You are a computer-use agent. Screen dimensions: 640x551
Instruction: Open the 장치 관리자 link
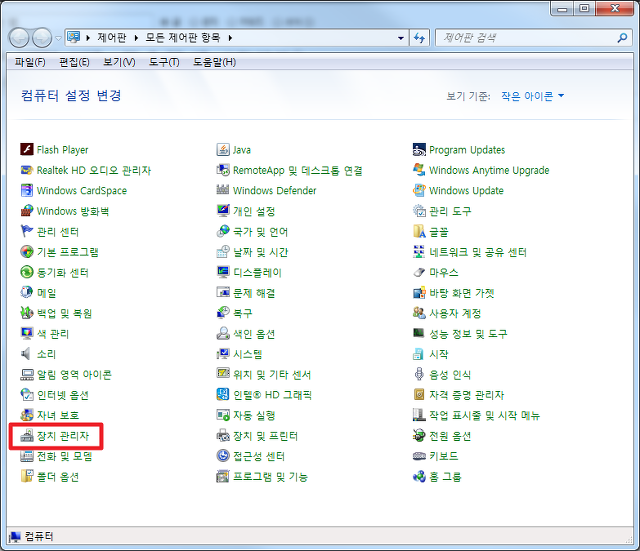tap(63, 436)
